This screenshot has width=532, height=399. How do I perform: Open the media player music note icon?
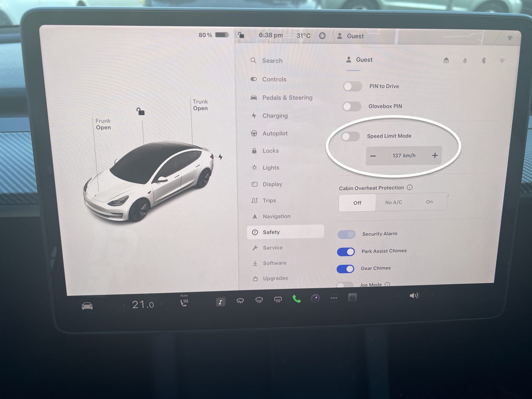point(220,302)
